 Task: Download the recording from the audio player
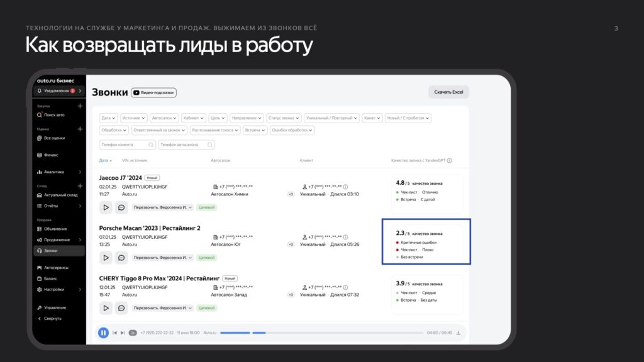click(458, 332)
